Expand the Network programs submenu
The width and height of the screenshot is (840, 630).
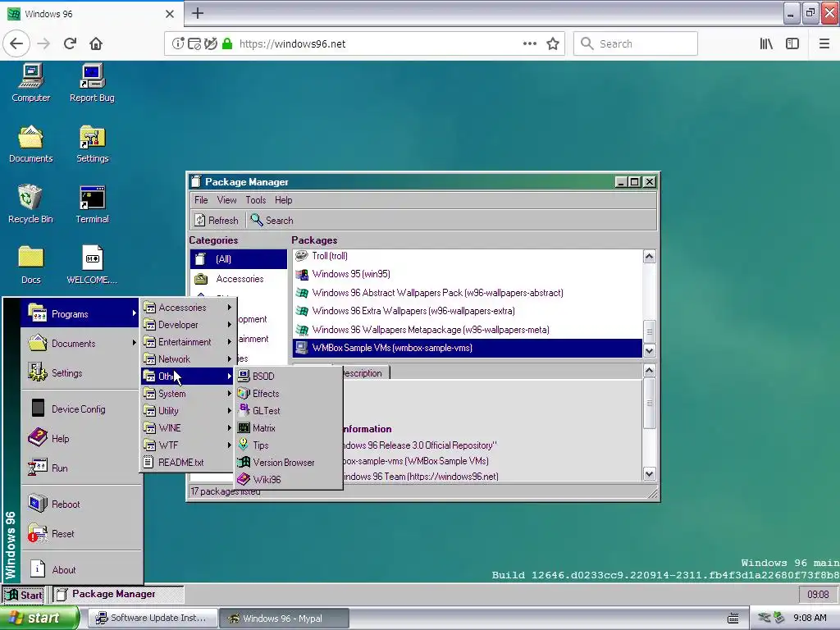pyautogui.click(x=188, y=358)
